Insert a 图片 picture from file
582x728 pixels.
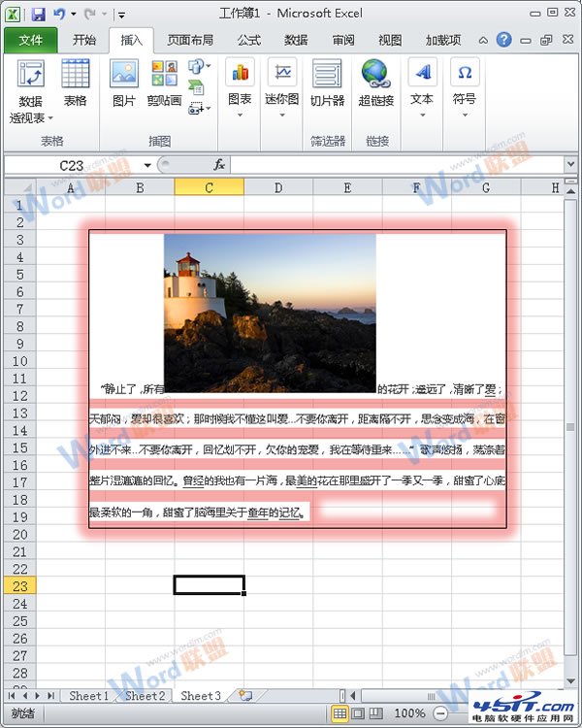(124, 83)
